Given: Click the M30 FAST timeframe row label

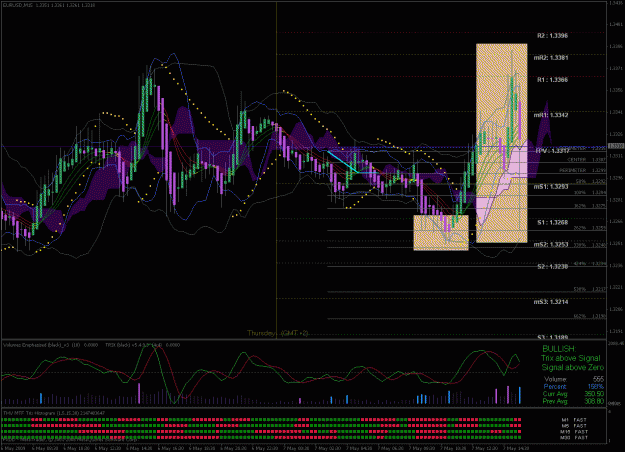Looking at the screenshot, I should [x=574, y=438].
